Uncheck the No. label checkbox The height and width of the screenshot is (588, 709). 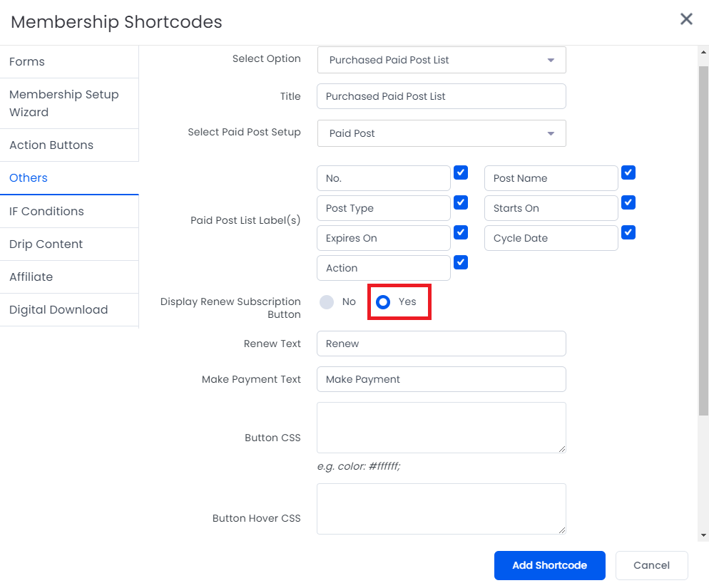click(460, 172)
